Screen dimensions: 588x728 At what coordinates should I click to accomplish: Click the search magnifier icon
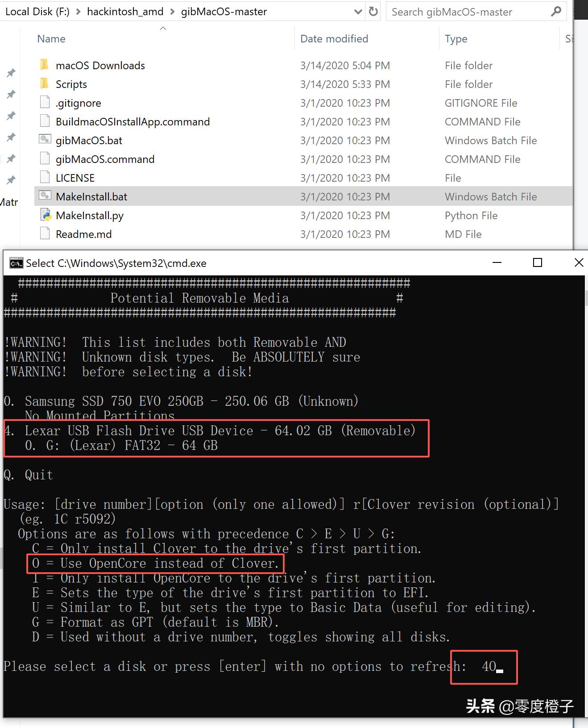tap(556, 12)
